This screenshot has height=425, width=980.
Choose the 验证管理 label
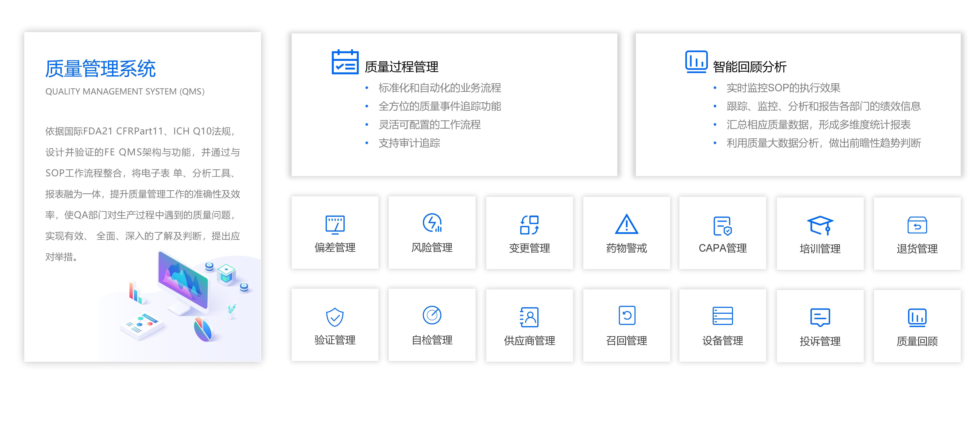335,340
